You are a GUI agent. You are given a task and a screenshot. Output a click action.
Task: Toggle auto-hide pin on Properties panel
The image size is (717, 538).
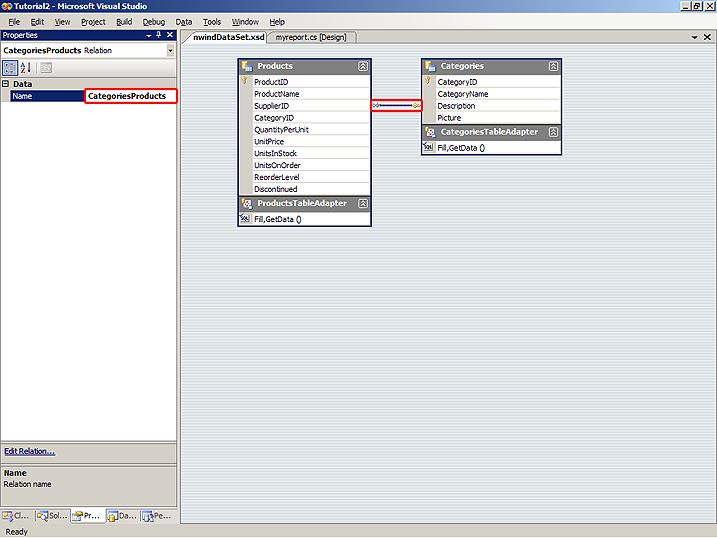[158, 35]
